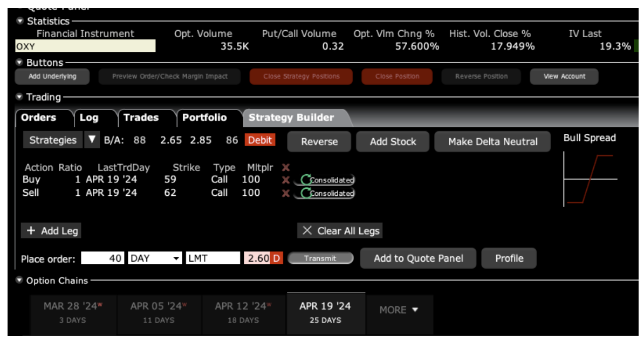Transmit the spread order
The image size is (644, 342).
[320, 258]
